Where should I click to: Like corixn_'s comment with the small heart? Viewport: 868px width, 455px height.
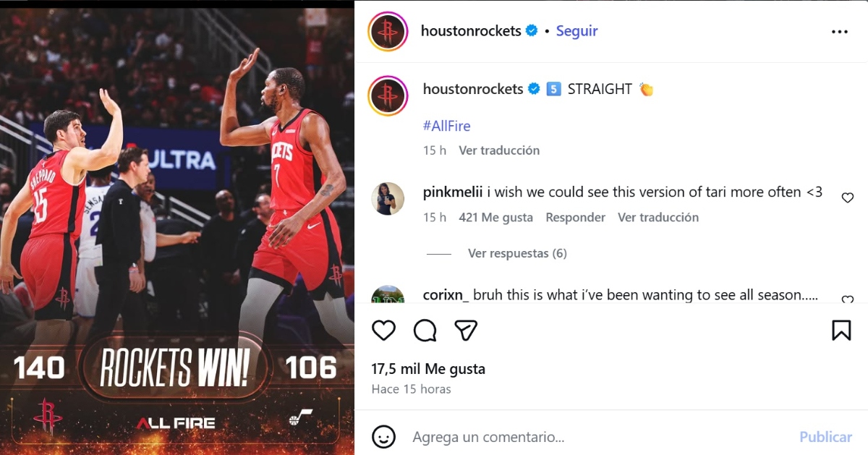848,299
